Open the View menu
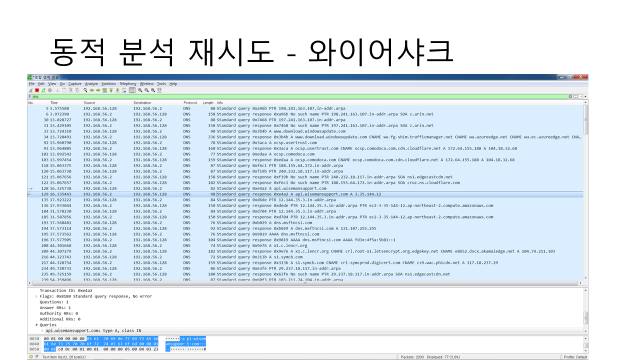The width and height of the screenshot is (640, 360). (52, 84)
